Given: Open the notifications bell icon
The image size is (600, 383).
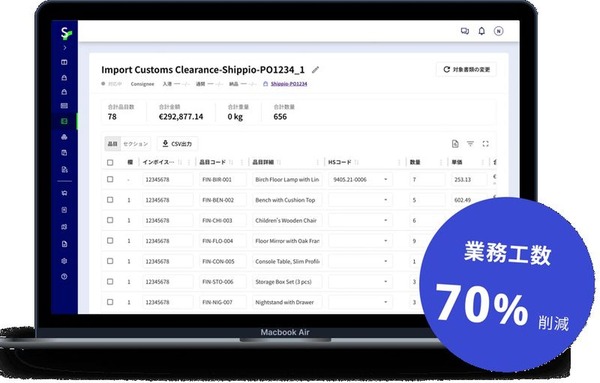Looking at the screenshot, I should coord(482,31).
